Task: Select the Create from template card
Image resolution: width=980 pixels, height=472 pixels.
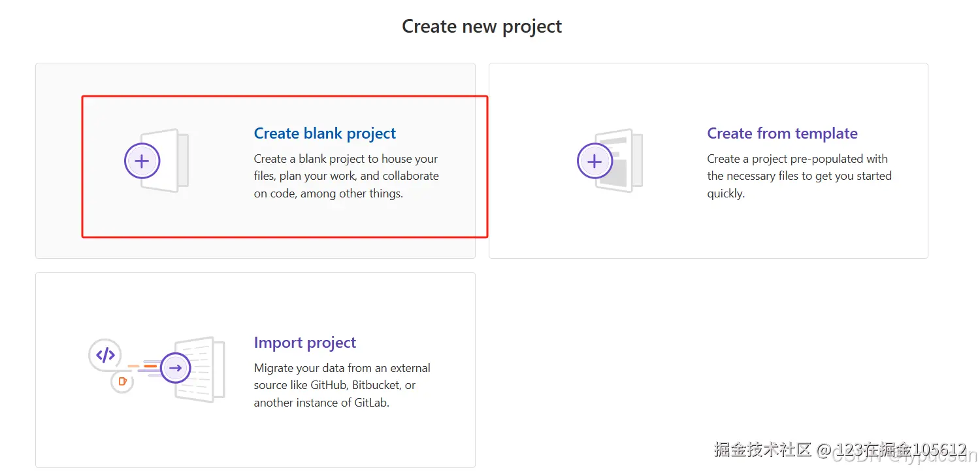Action: 708,160
